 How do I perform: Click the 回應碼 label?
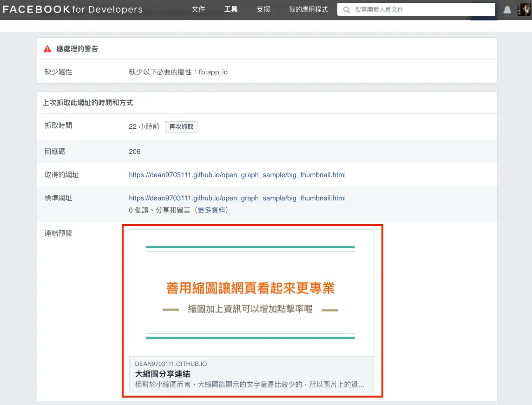[x=55, y=152]
